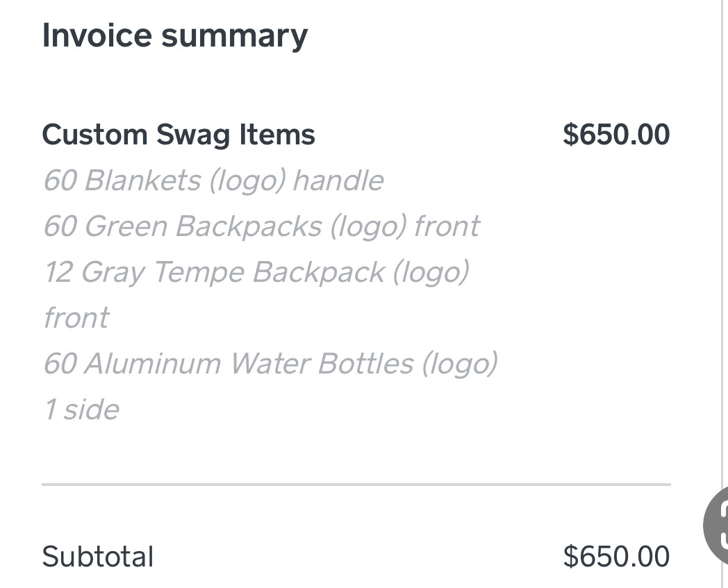Click the Custom Swag Items $650.00 price
Image resolution: width=728 pixels, height=588 pixels.
[616, 135]
